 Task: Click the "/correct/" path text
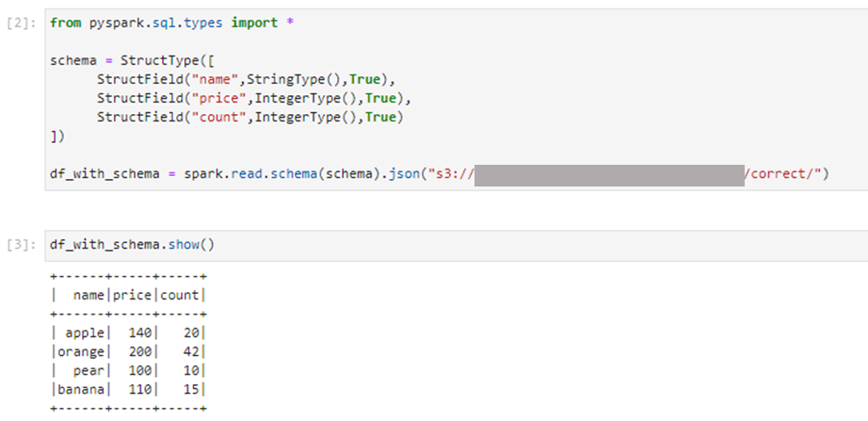(x=781, y=174)
